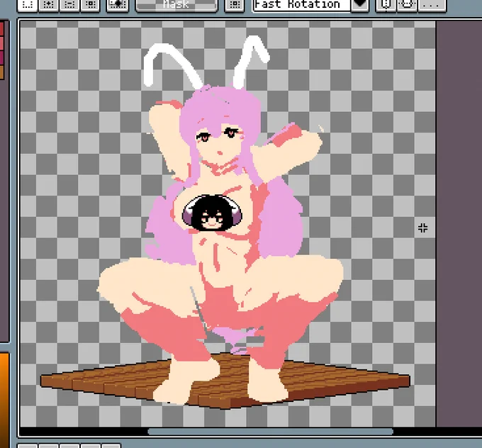Screen dimensions: 482x448
Task: Pick the orange-brown swatch in the left palette strip
Action: (1, 72)
